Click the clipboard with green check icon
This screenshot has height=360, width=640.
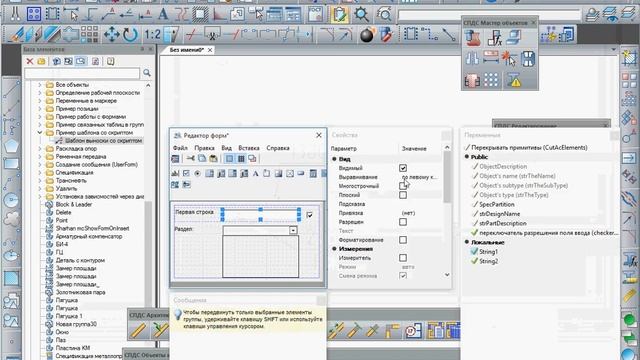point(340,14)
